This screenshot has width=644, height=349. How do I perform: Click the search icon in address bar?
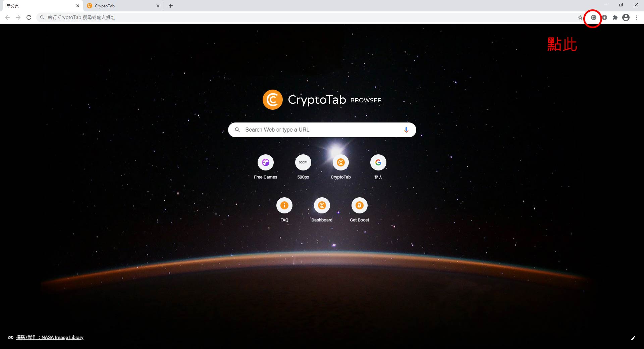[42, 17]
